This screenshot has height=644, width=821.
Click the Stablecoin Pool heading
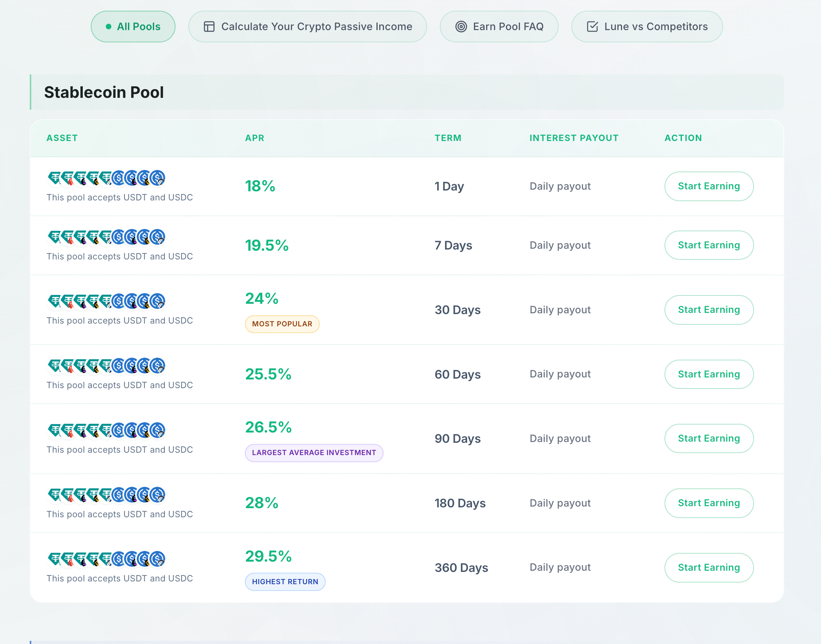point(104,92)
